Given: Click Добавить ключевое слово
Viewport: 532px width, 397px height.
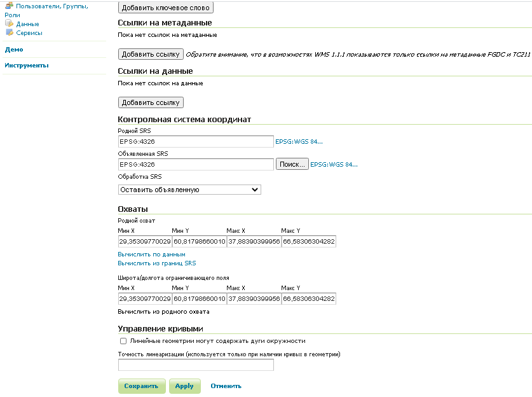Looking at the screenshot, I should 164,7.
